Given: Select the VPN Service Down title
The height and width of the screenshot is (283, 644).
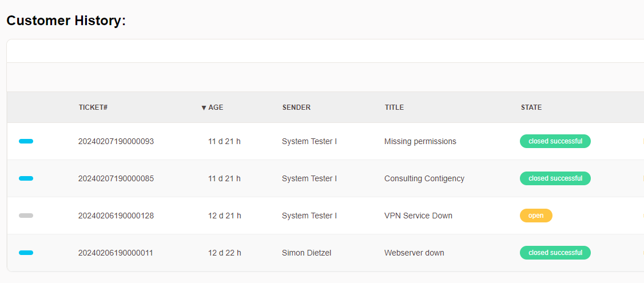Looking at the screenshot, I should pos(418,216).
